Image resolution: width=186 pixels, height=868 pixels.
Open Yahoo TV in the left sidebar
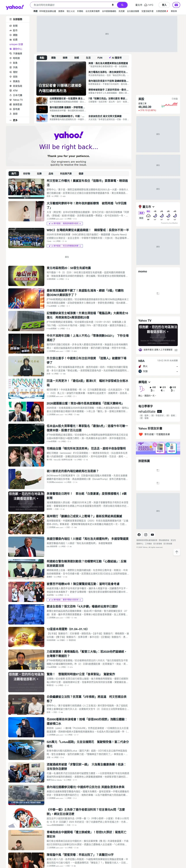pos(16,100)
